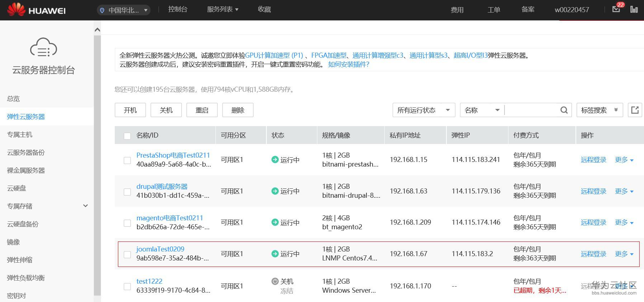Screen dimensions: 644x302
Task: Open 收藏 in the top bar
Action: (x=264, y=9)
